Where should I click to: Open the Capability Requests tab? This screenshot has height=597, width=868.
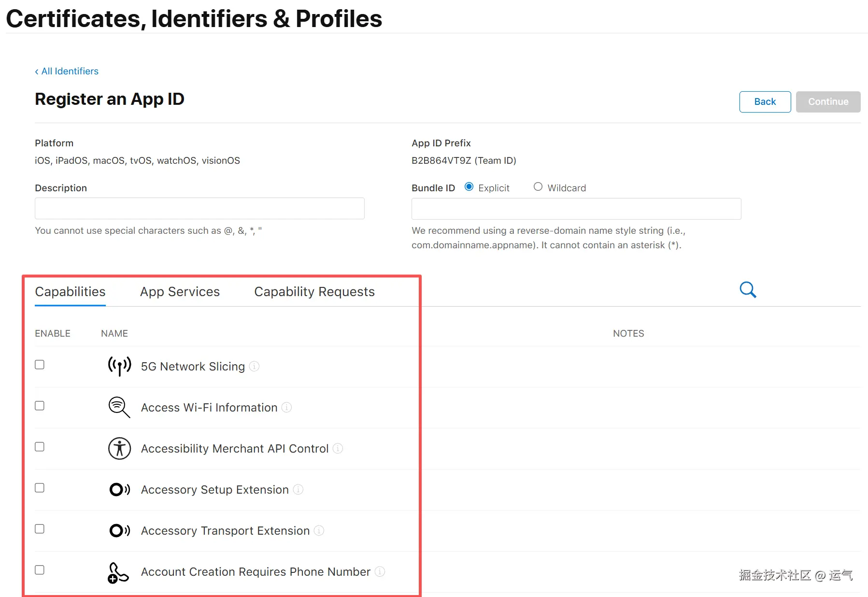pyautogui.click(x=314, y=292)
